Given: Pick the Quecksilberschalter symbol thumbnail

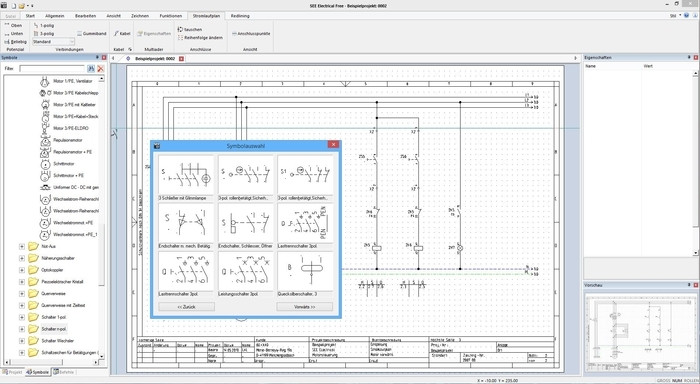Looking at the screenshot, I should pos(305,271).
